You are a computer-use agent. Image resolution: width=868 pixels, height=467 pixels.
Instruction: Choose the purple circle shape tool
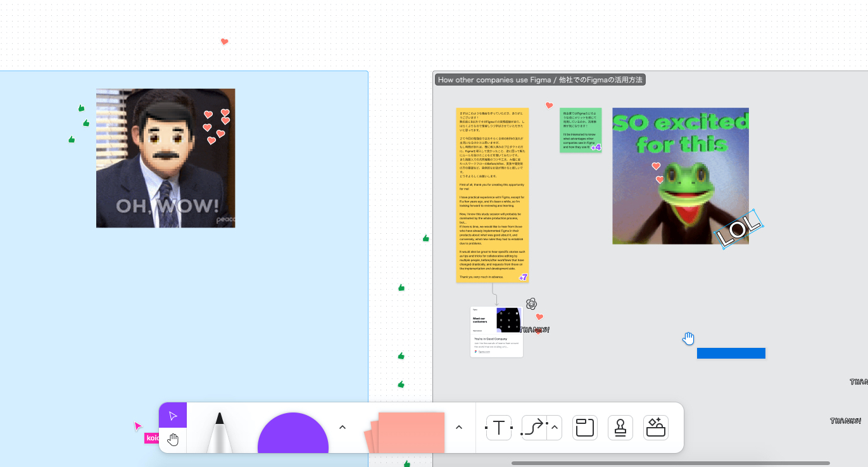click(293, 433)
